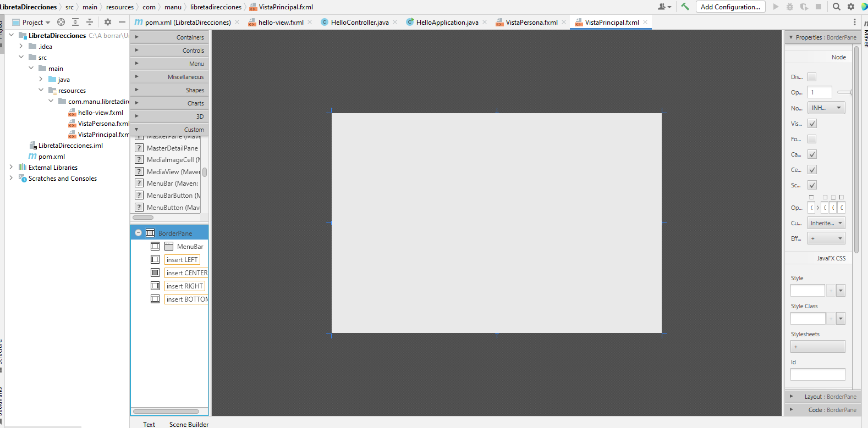Open Project panel options gear
The width and height of the screenshot is (868, 428).
(x=108, y=22)
